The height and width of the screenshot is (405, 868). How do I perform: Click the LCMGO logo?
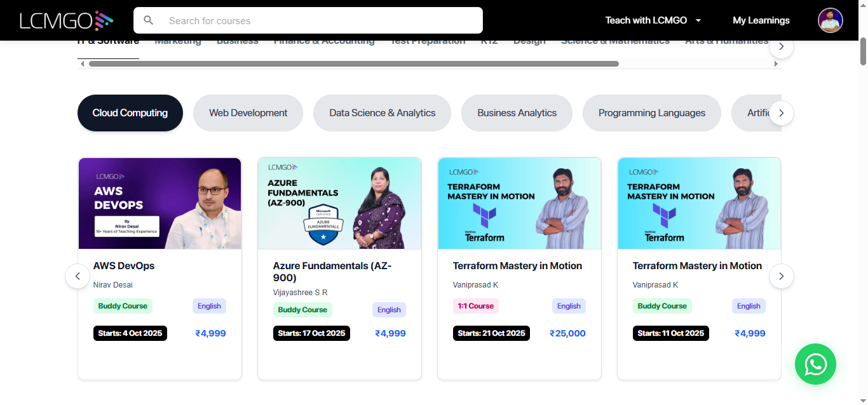[x=66, y=20]
